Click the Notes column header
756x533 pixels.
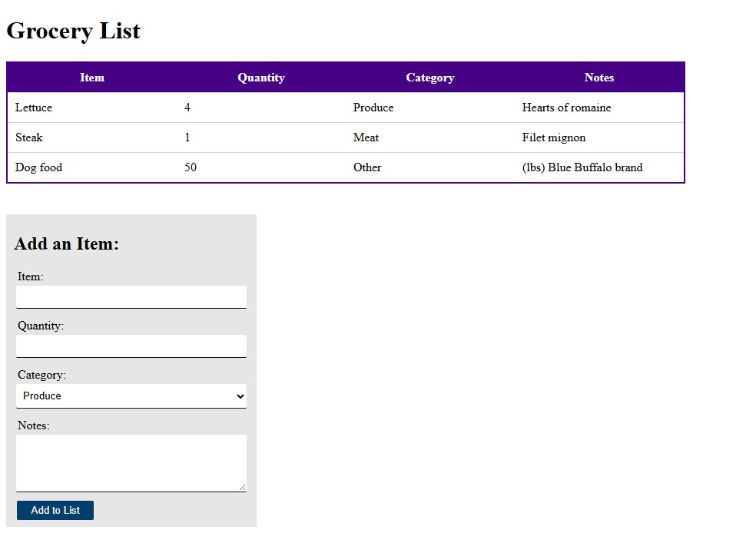click(x=599, y=78)
